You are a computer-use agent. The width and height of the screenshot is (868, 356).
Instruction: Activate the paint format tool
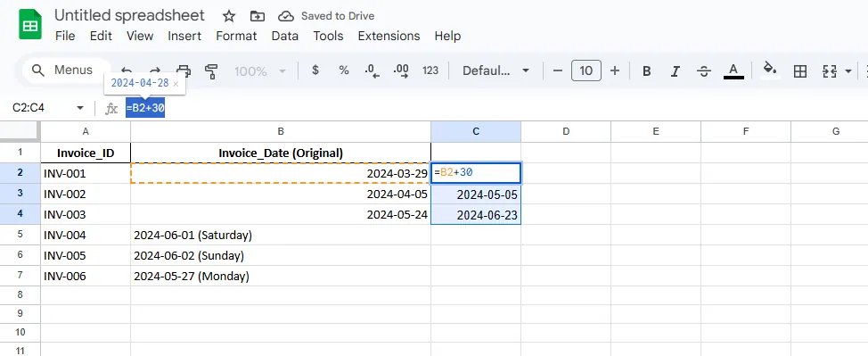point(211,70)
